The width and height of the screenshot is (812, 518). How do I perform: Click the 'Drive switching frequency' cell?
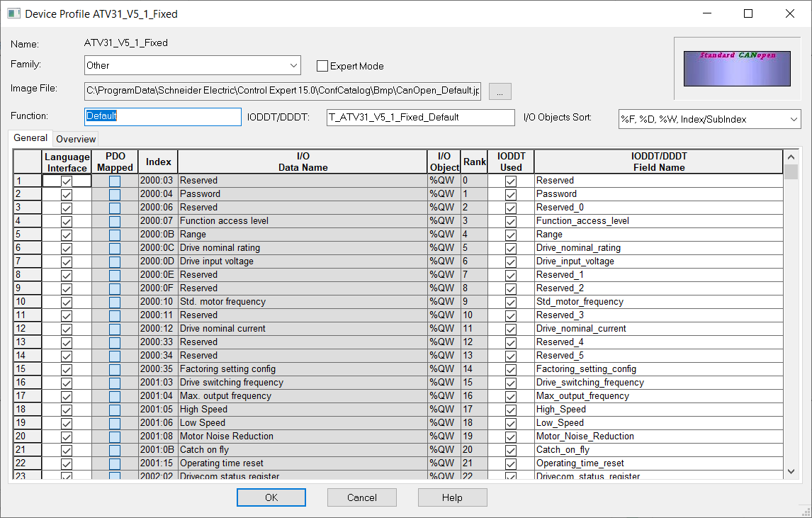click(303, 382)
